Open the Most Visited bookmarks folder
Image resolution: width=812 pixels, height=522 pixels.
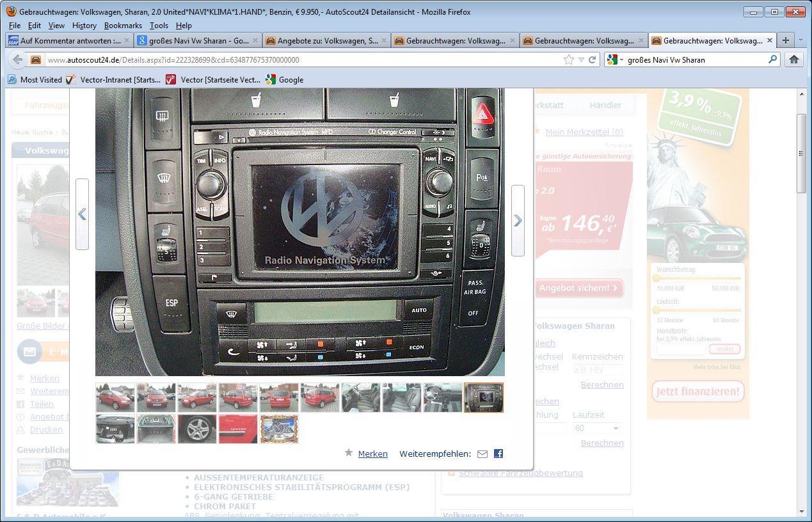[35, 79]
